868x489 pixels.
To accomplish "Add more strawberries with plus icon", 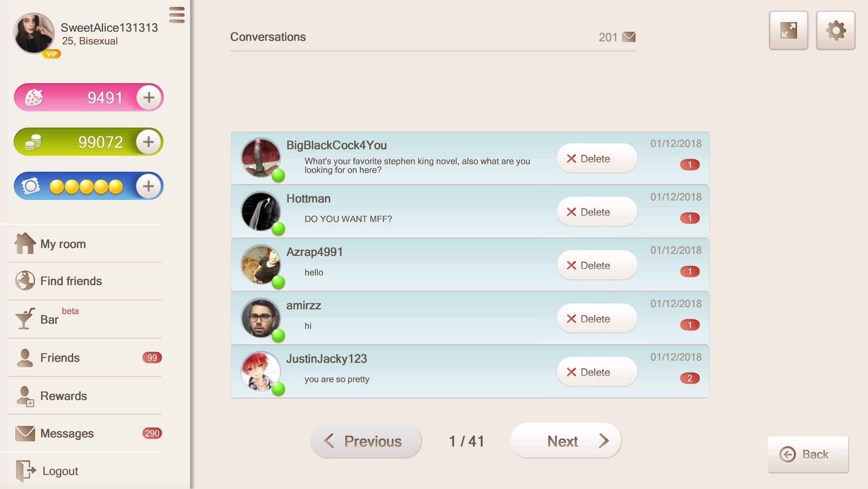I will (149, 97).
